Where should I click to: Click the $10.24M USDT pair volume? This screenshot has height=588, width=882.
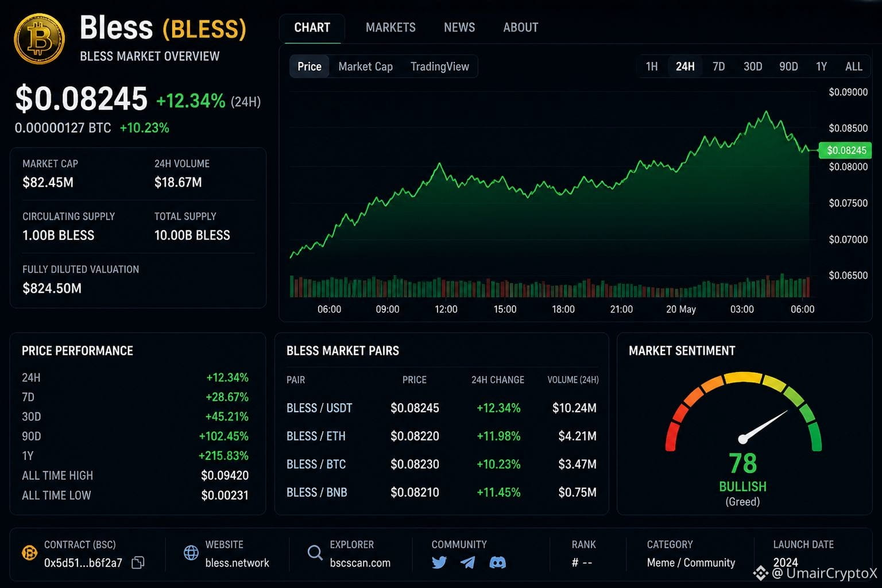point(574,408)
